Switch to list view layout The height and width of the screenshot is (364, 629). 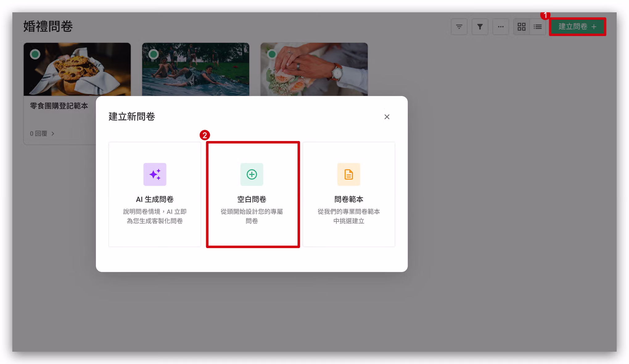[x=538, y=27]
